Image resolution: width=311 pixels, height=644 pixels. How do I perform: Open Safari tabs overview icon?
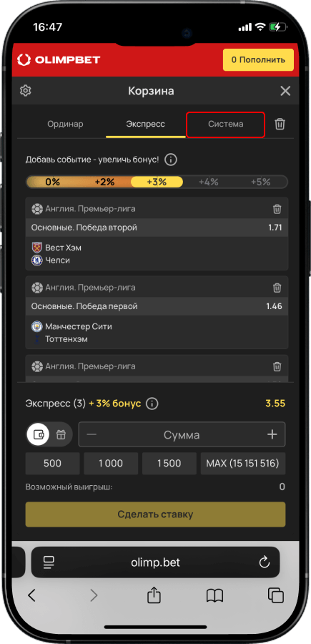(x=276, y=595)
